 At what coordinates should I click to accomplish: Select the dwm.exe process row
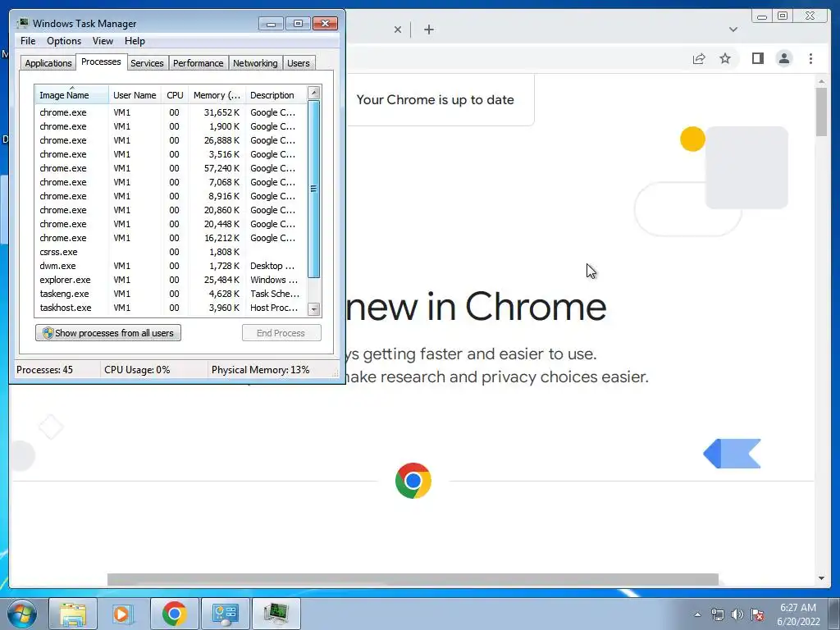(171, 266)
